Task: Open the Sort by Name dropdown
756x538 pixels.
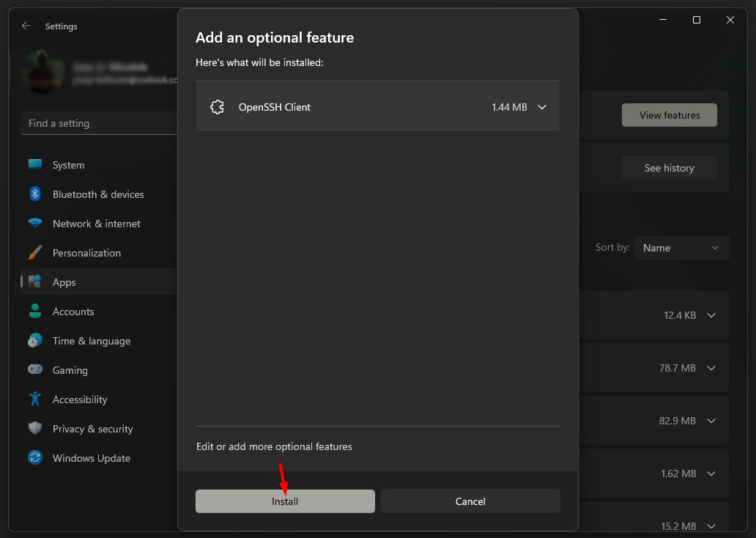Action: tap(681, 248)
